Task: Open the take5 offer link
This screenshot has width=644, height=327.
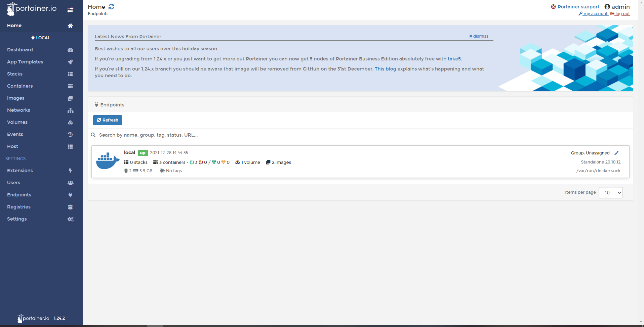Action: pyautogui.click(x=454, y=59)
